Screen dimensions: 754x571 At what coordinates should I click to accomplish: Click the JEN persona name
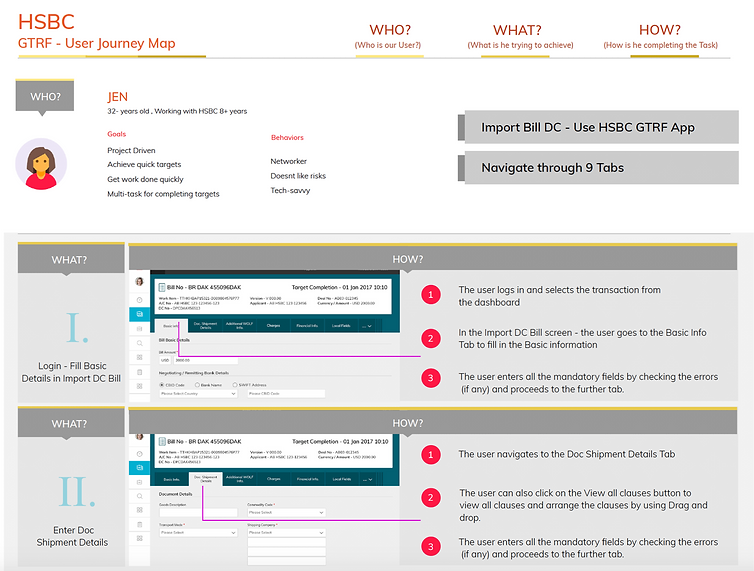pyautogui.click(x=117, y=97)
